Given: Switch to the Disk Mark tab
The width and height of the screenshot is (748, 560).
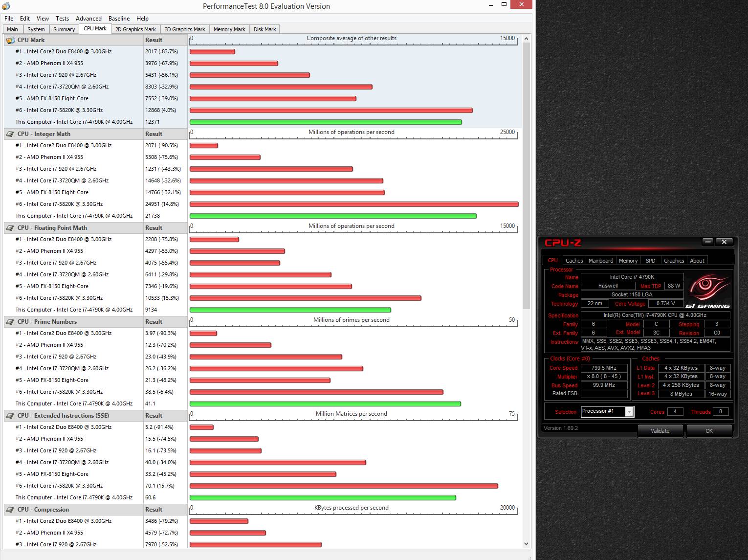Looking at the screenshot, I should pyautogui.click(x=265, y=29).
